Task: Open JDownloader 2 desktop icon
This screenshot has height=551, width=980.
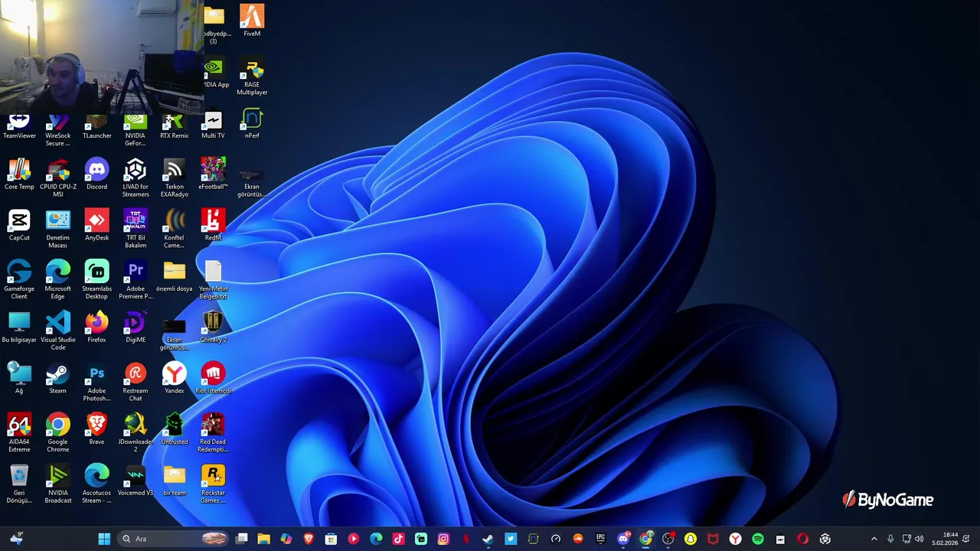Action: tap(136, 433)
